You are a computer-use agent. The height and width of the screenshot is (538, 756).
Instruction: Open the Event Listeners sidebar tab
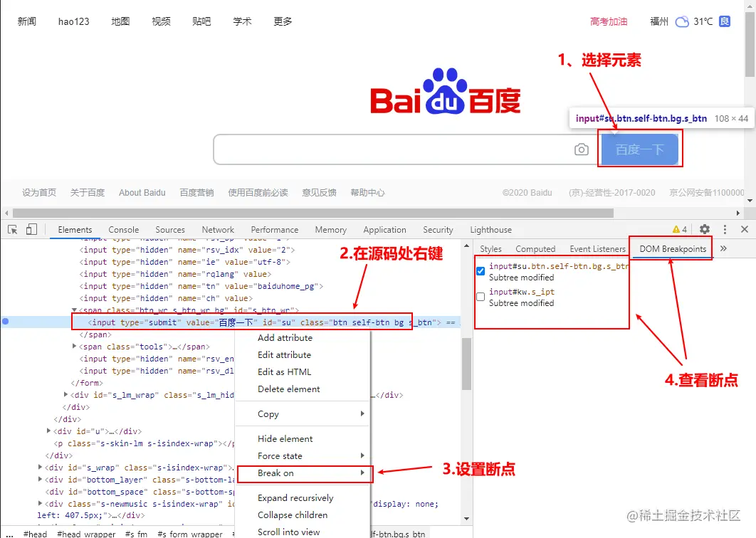(597, 249)
